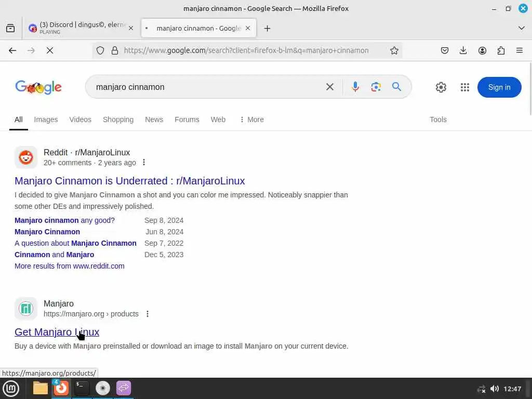Start a voice search with microphone
Screen dimensions: 532x399
[x=355, y=87]
